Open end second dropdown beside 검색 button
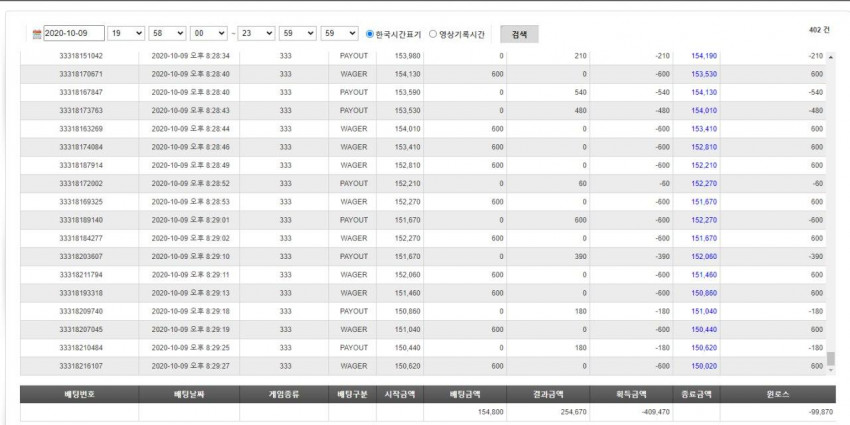Screen dimensions: 850x425 click(x=339, y=33)
